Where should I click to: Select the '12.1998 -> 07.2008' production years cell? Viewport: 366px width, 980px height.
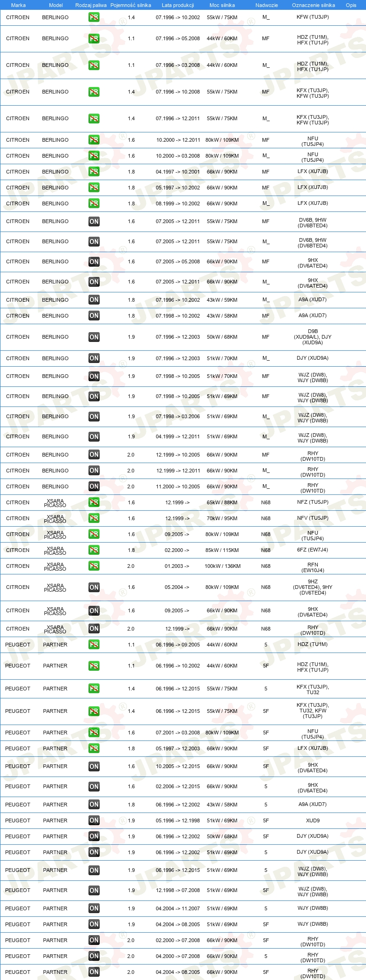(x=178, y=890)
